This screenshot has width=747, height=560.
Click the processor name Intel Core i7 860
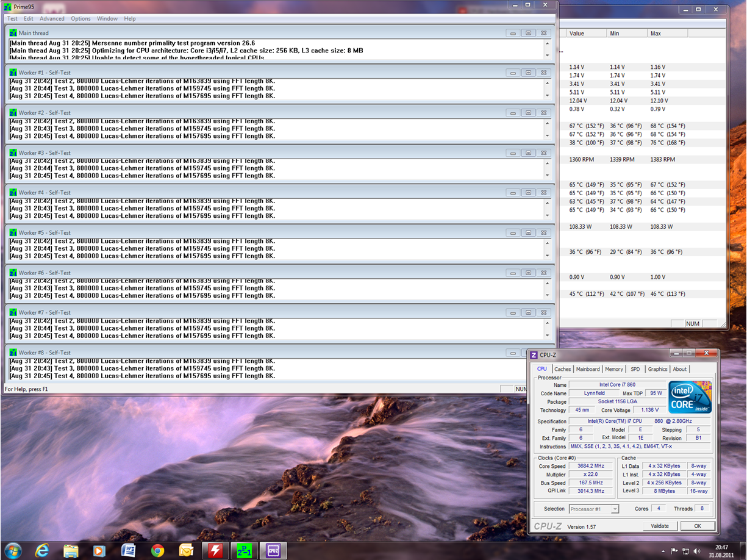point(617,385)
